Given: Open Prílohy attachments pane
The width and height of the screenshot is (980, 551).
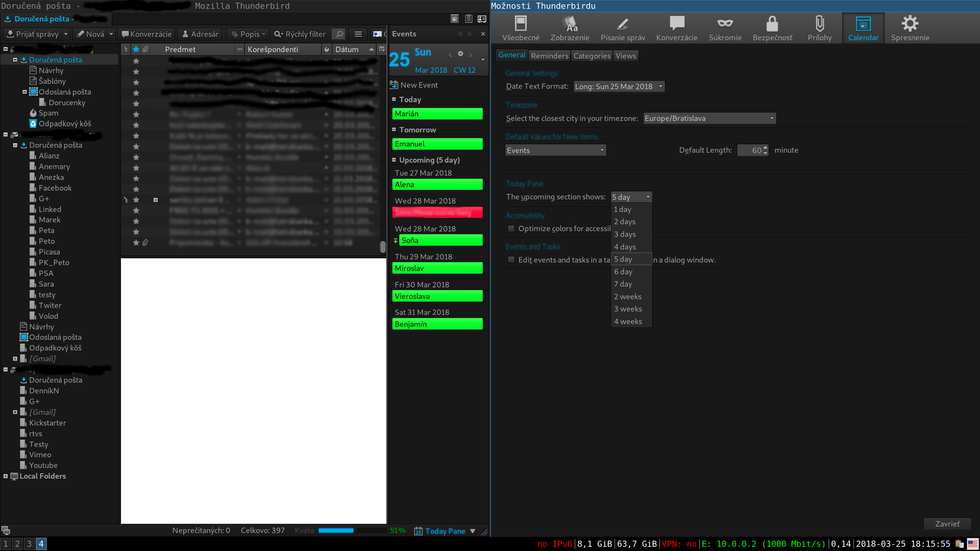Looking at the screenshot, I should (820, 28).
